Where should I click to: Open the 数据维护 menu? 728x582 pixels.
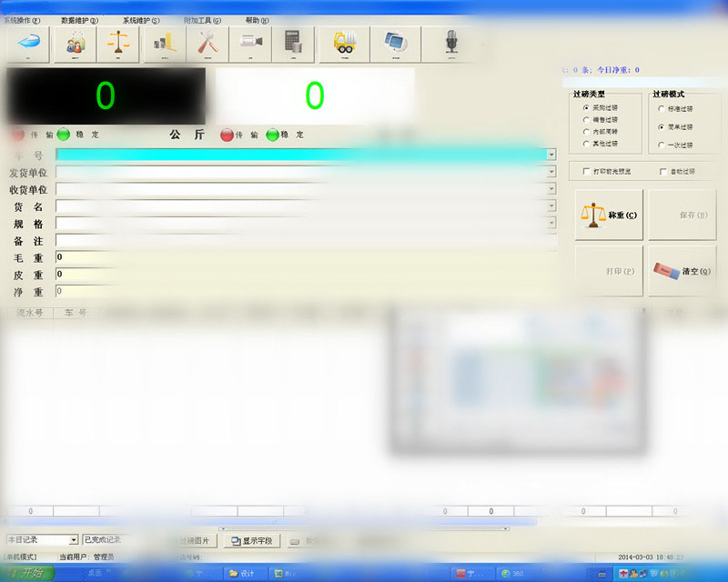79,20
